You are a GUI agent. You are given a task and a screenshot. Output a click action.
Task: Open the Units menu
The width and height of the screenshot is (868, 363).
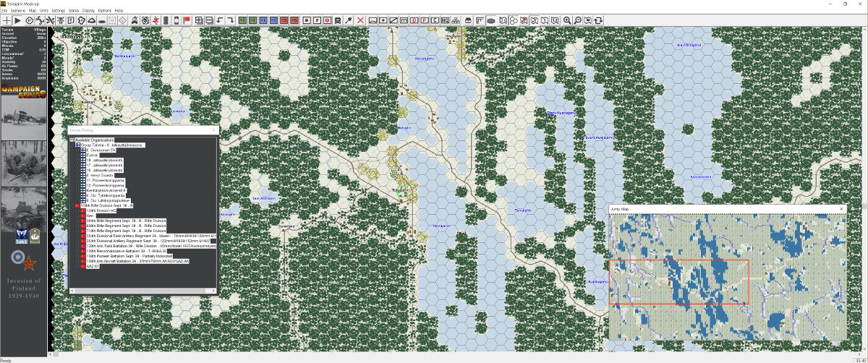(44, 11)
